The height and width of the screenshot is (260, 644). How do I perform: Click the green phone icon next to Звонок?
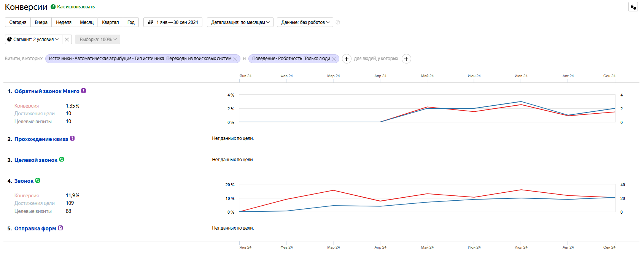click(x=38, y=181)
